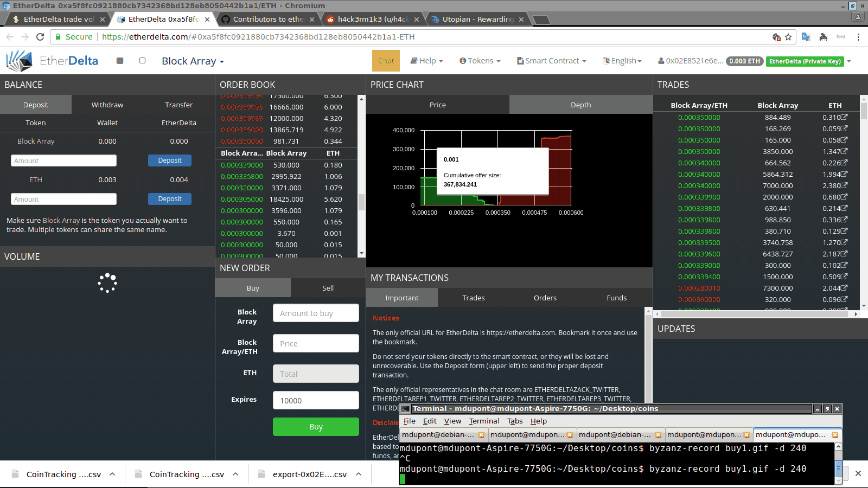The image size is (868, 488).
Task: Focus the Amount to buy field
Action: tap(316, 313)
